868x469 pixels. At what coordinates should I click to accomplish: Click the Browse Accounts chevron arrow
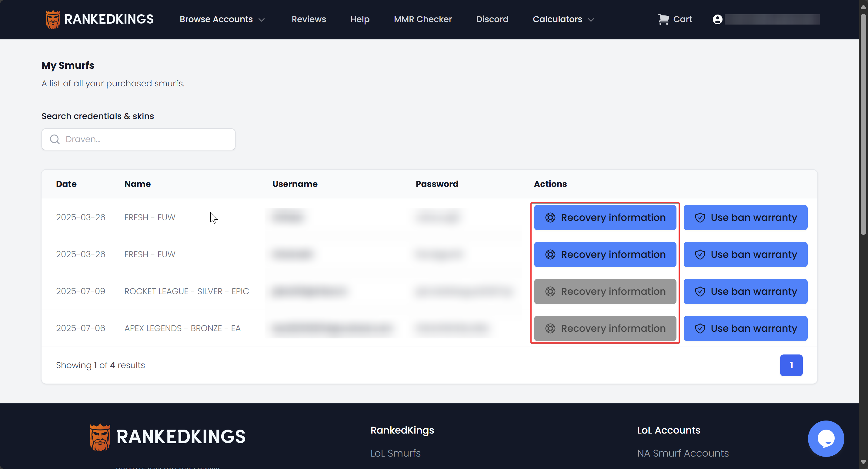coord(262,20)
